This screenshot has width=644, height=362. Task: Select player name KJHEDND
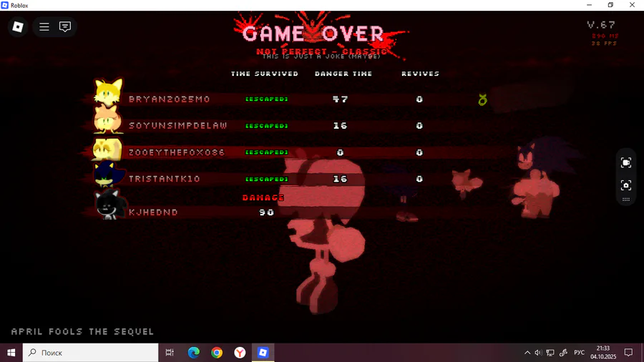click(x=153, y=212)
